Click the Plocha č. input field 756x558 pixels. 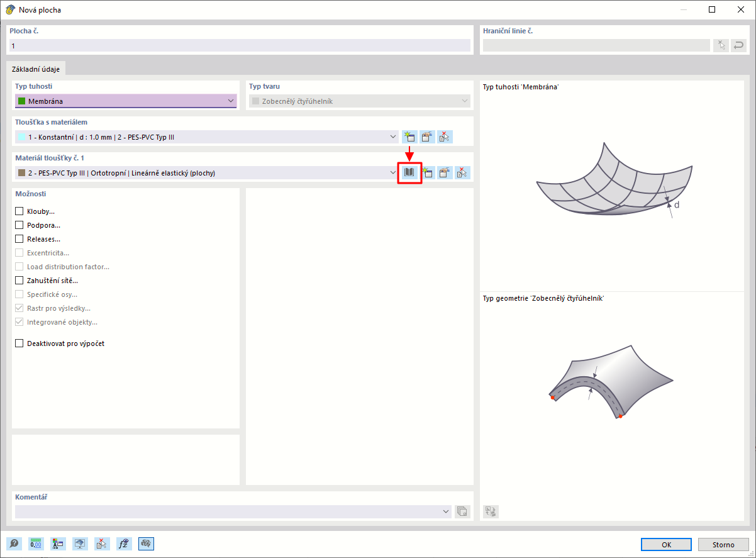pyautogui.click(x=240, y=45)
